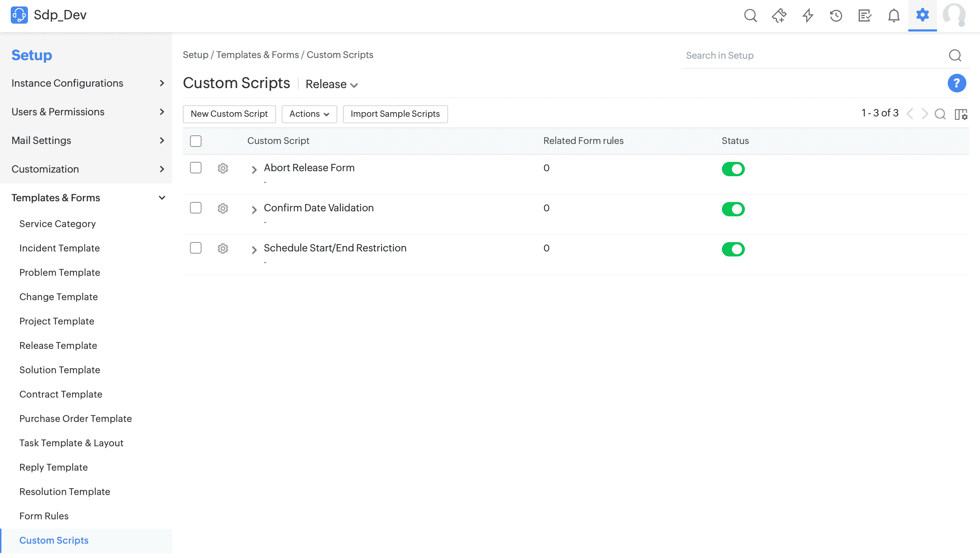Check the select-all checkbox in table header
980x558 pixels.
pyautogui.click(x=196, y=141)
